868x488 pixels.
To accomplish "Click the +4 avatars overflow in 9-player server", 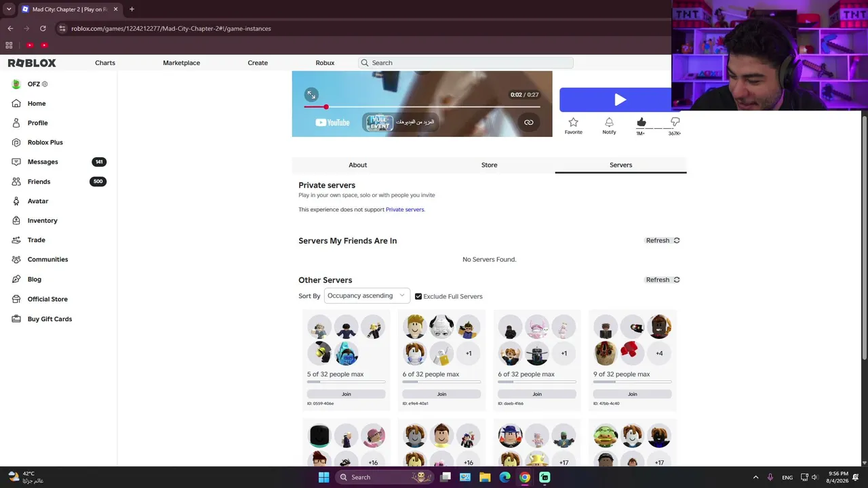I will click(x=659, y=353).
